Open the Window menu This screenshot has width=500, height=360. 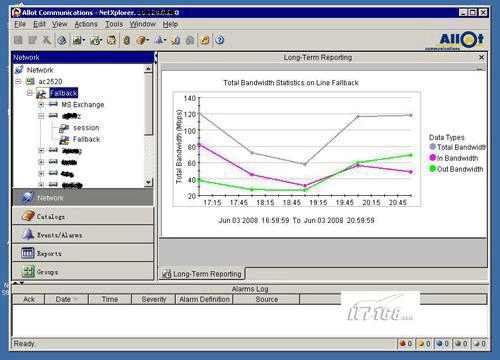click(x=143, y=24)
